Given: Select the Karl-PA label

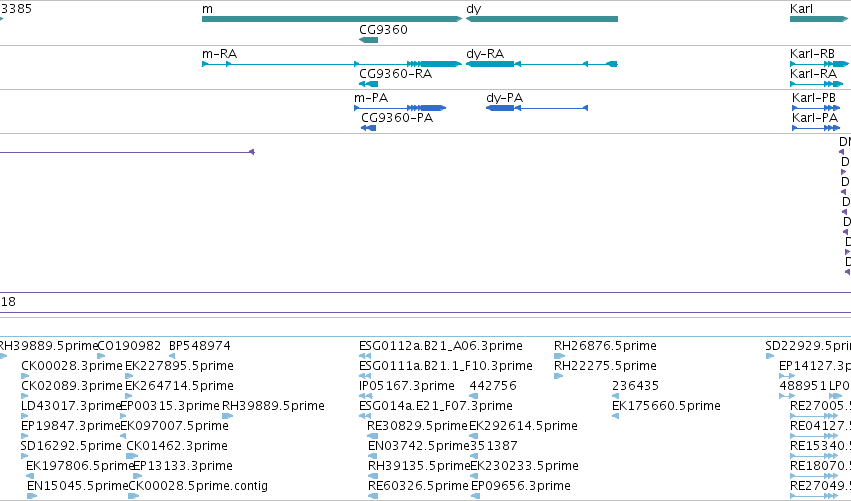Looking at the screenshot, I should (x=815, y=117).
